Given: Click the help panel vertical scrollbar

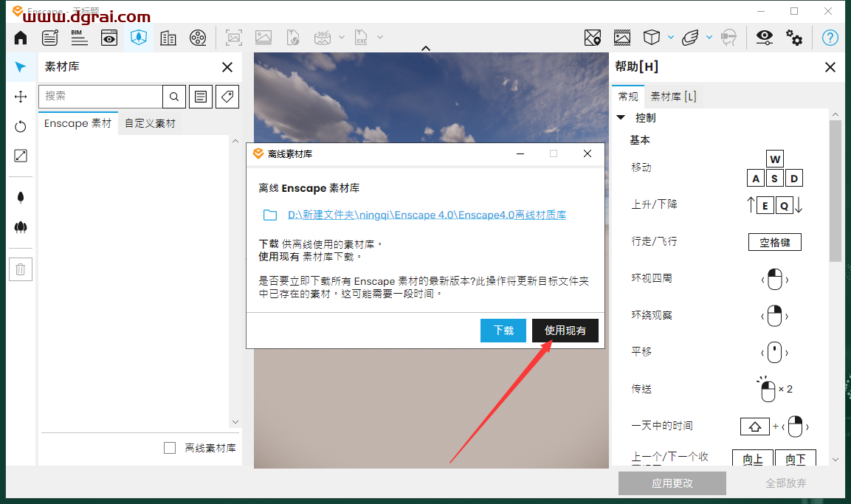Looking at the screenshot, I should pos(836,191).
